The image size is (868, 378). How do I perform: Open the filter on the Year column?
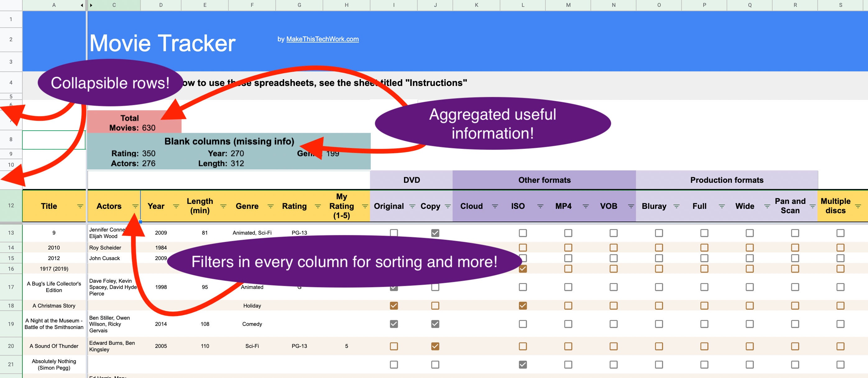[176, 206]
